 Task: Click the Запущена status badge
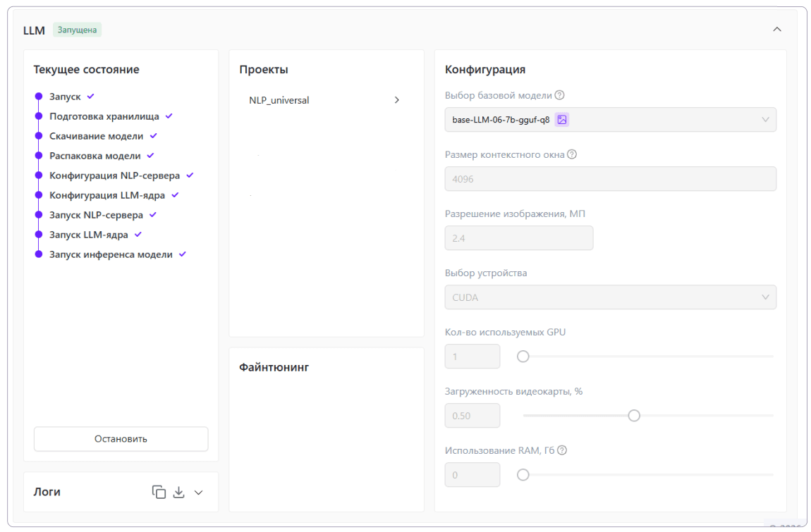pos(77,30)
